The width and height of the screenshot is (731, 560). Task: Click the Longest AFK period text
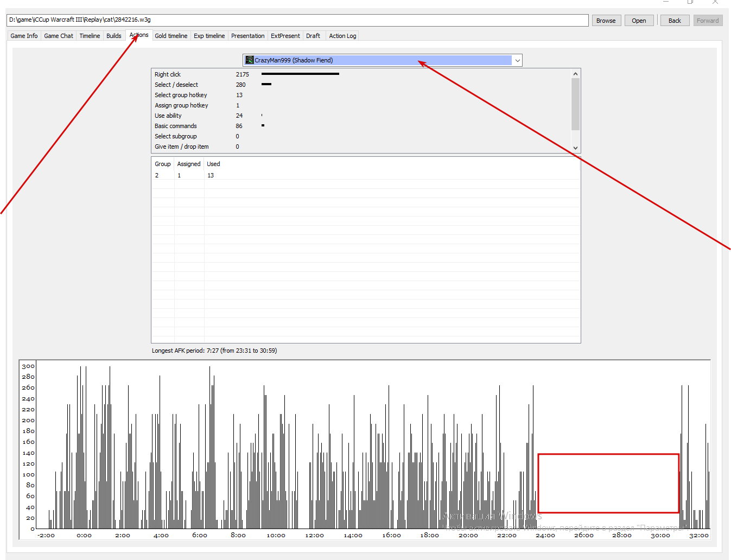(214, 351)
